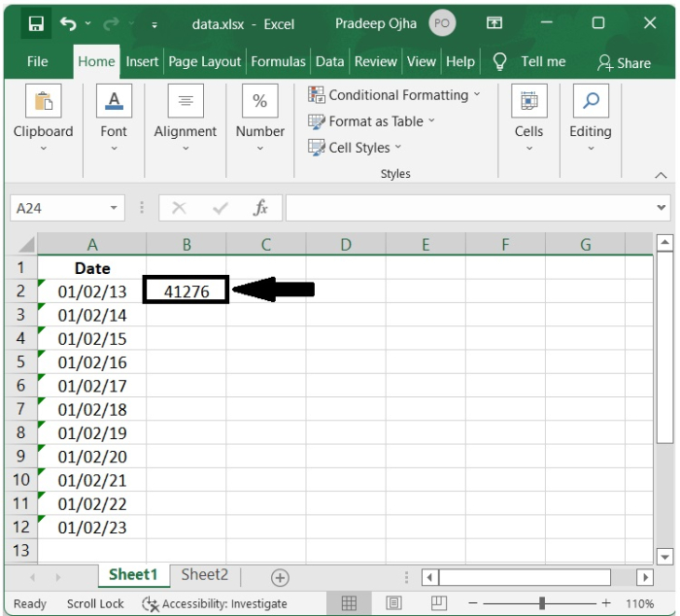680x616 pixels.
Task: Expand the formula bar chevron
Action: pos(661,208)
